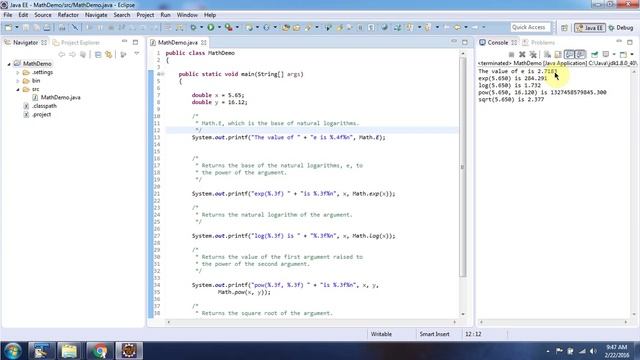
Task: Open the File menu
Action: tap(8, 15)
